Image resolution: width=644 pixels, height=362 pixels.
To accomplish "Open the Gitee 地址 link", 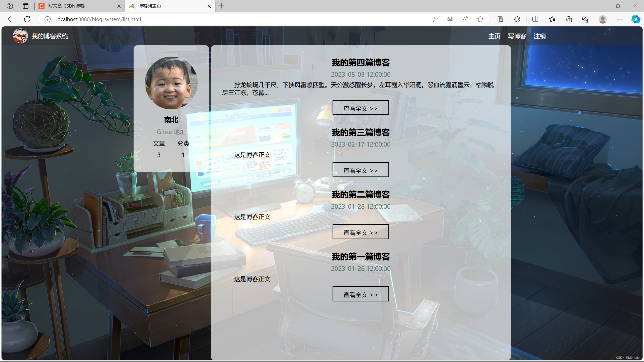I will [x=171, y=132].
